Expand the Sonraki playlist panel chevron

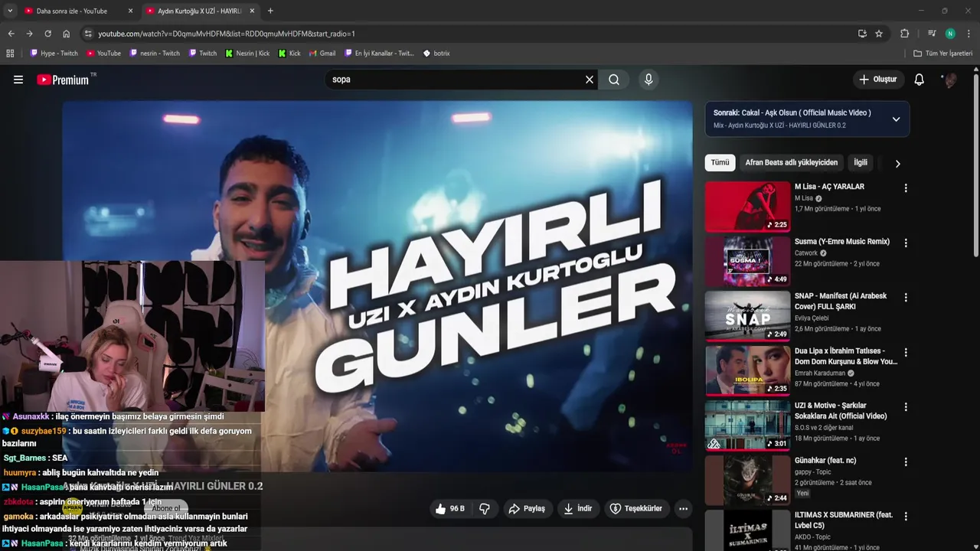tap(896, 119)
